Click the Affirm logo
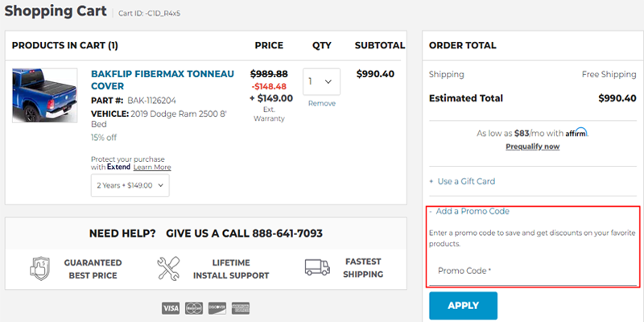The width and height of the screenshot is (644, 322). point(576,133)
